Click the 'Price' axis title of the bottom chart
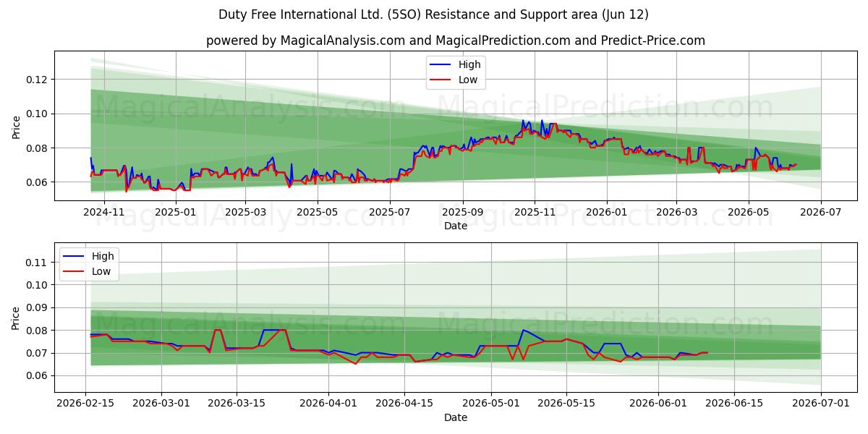This screenshot has width=868, height=434. [16, 318]
